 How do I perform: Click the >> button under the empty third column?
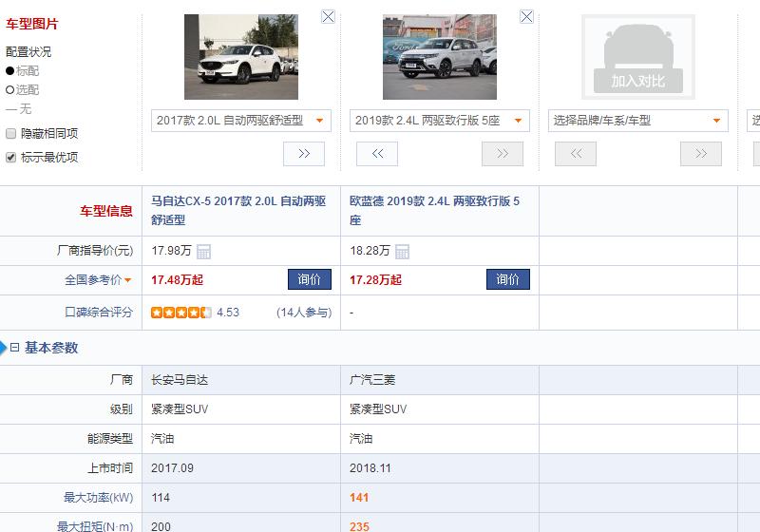[x=701, y=154]
